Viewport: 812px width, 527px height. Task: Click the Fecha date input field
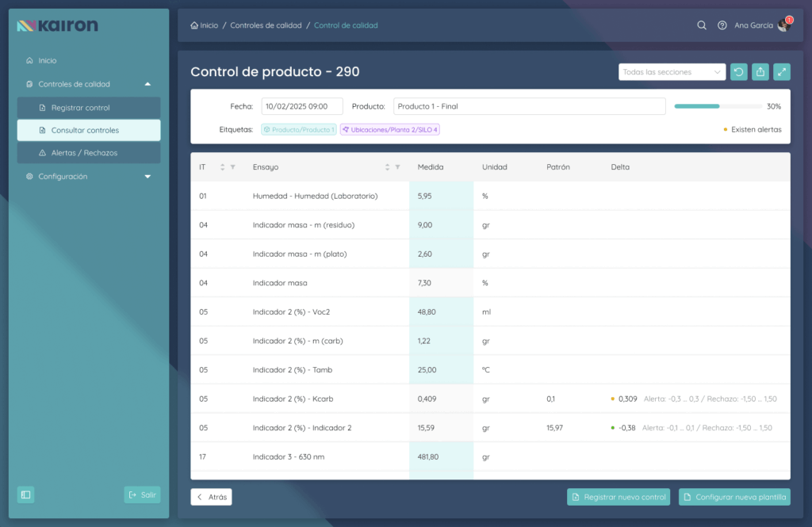pyautogui.click(x=302, y=106)
